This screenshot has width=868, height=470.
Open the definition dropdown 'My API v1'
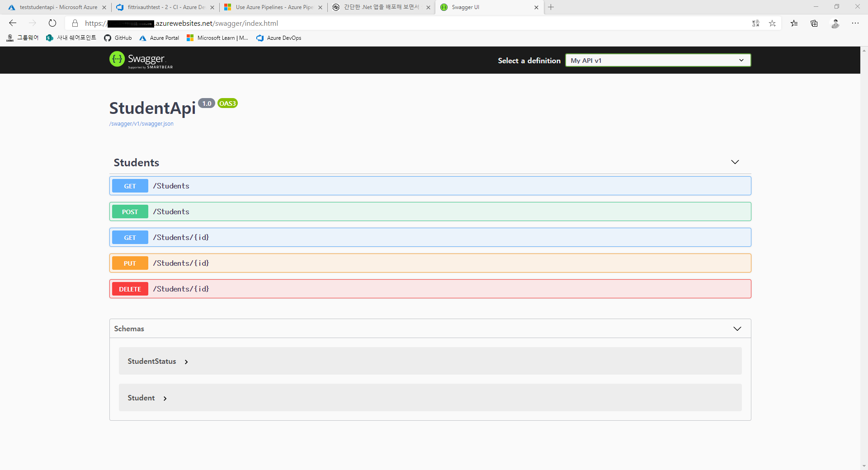658,61
